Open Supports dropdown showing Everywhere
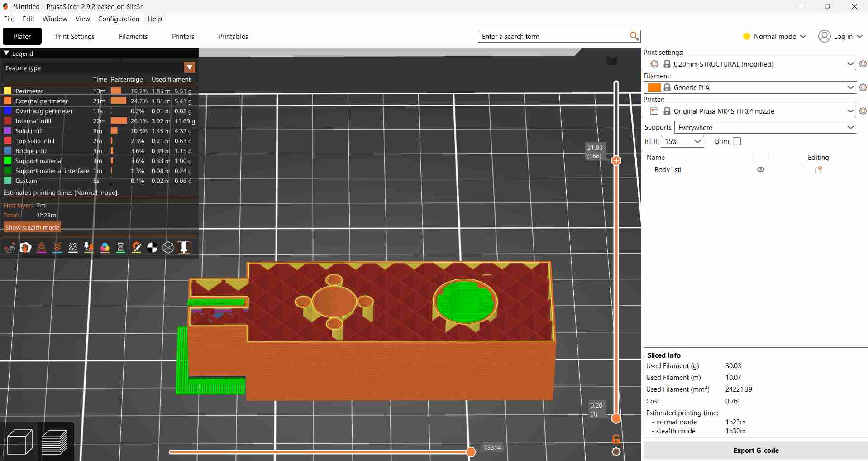Screen dimensions: 868x461 766,128
